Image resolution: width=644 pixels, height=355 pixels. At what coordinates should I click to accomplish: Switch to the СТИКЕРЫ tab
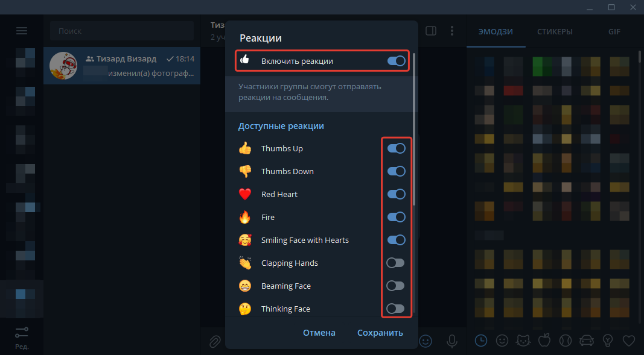coord(555,31)
